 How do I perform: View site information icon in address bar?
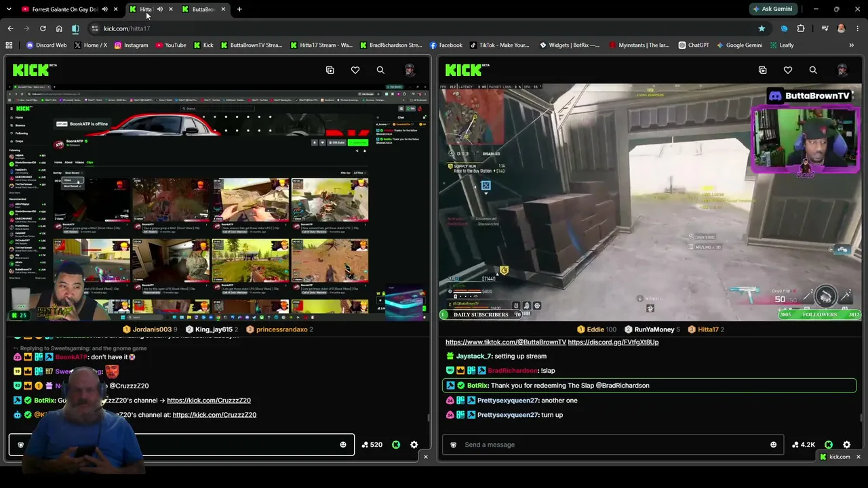(x=94, y=28)
